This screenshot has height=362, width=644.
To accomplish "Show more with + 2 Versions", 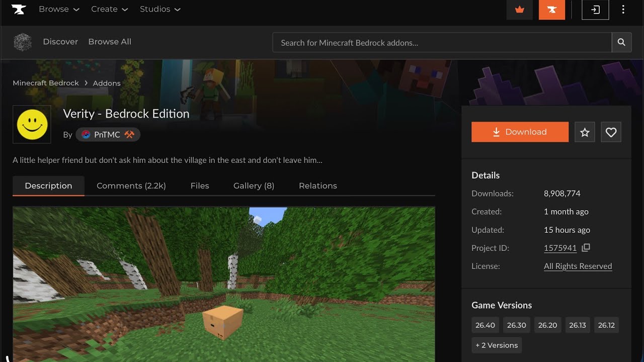I will [497, 345].
